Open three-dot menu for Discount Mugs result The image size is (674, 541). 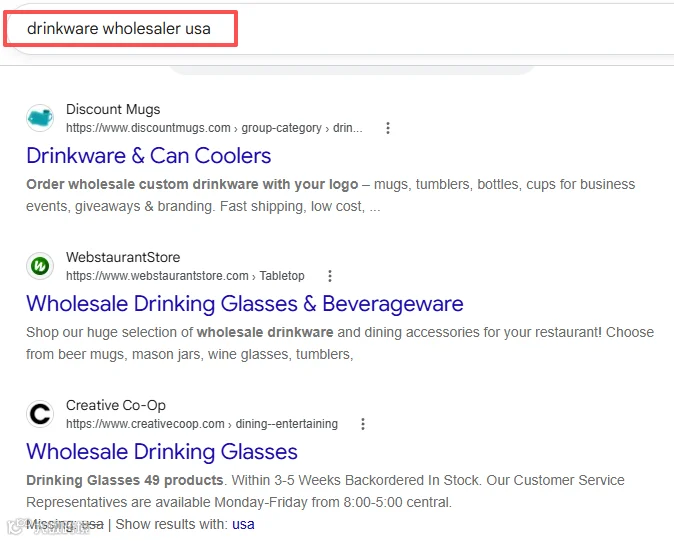pyautogui.click(x=388, y=128)
